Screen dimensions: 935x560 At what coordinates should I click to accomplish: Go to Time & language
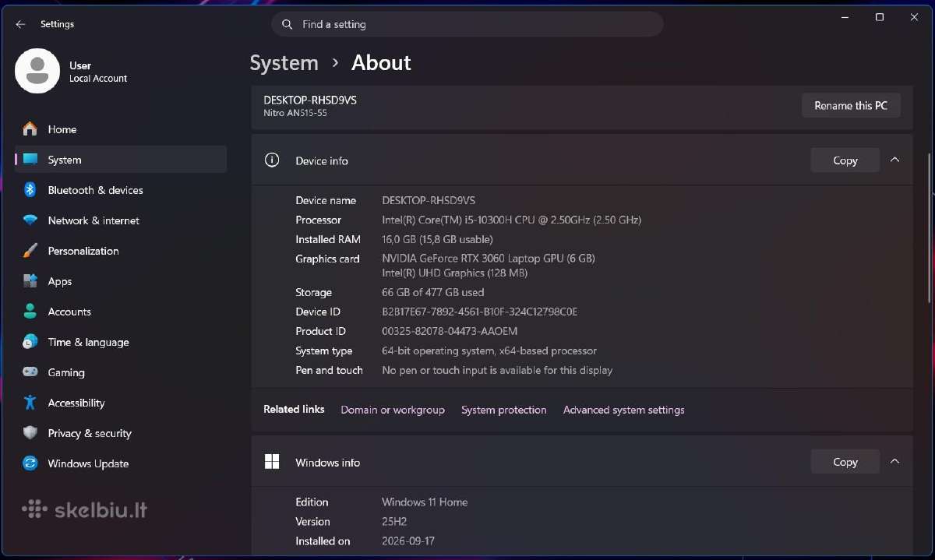pos(121,342)
